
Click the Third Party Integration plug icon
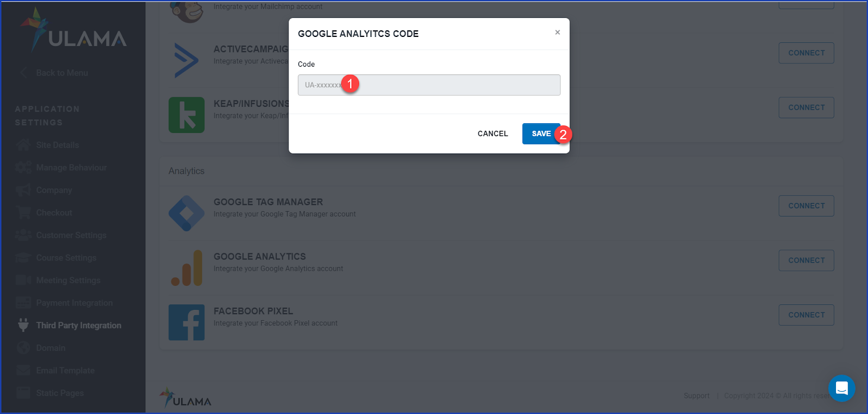coord(23,325)
